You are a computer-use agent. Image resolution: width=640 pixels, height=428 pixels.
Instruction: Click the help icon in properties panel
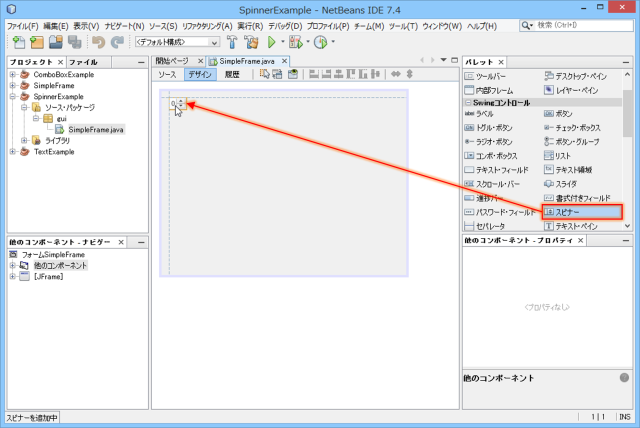(624, 378)
